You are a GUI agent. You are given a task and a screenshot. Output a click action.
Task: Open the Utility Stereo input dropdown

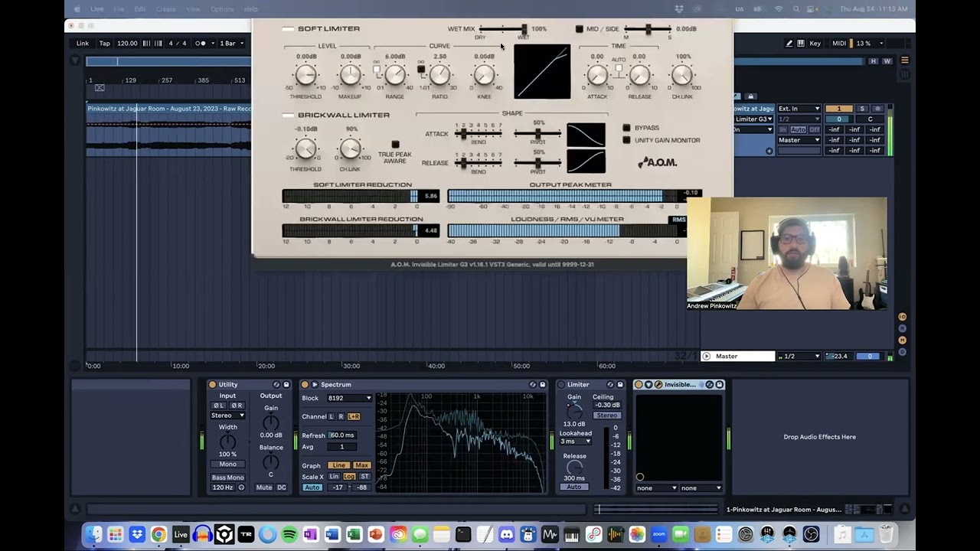[227, 416]
